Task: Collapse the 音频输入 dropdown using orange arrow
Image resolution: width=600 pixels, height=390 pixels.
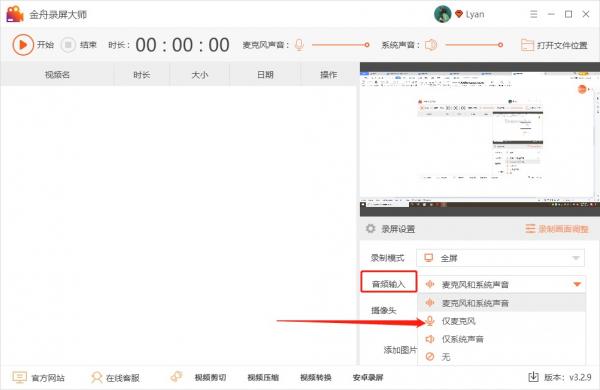Action: tap(577, 284)
